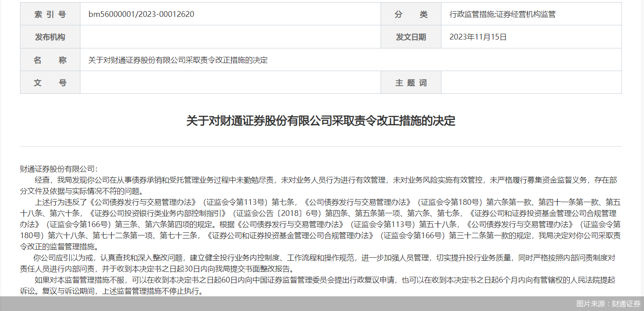644x311 pixels.
Task: Click the paragraph beginning 上述行为违反了
Action: 320,224
